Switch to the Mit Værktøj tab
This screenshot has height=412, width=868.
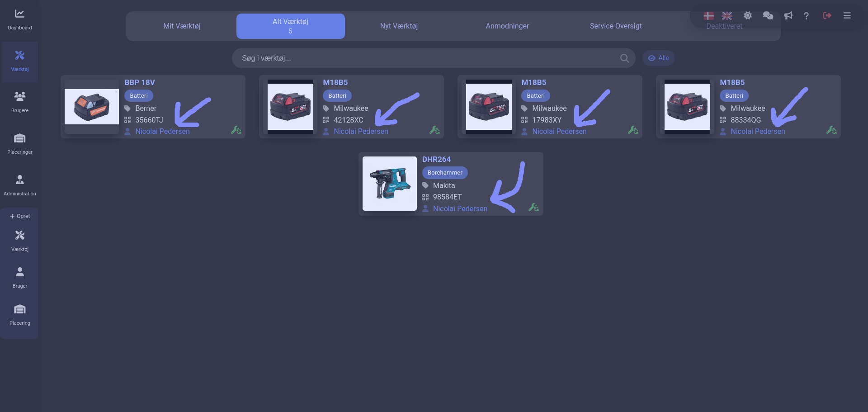point(182,26)
